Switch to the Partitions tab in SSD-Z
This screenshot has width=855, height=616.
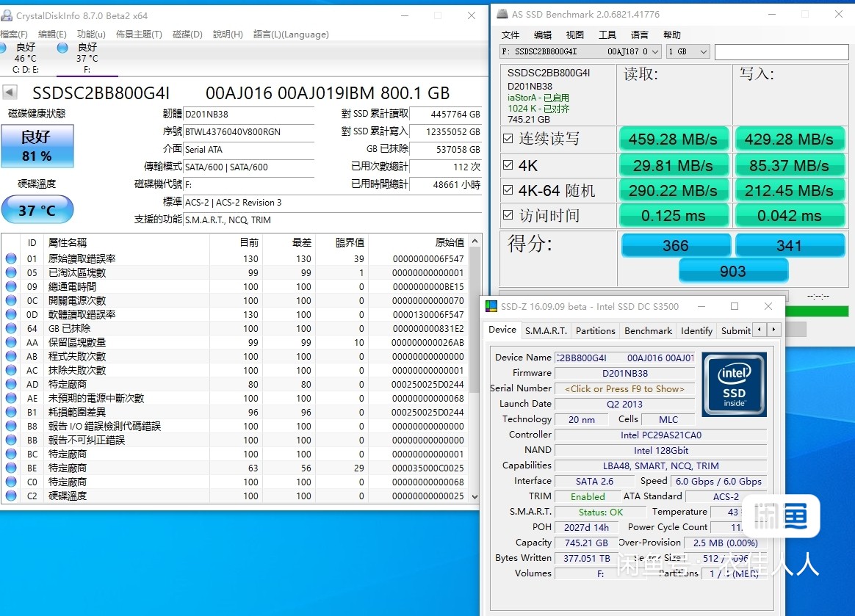point(596,330)
